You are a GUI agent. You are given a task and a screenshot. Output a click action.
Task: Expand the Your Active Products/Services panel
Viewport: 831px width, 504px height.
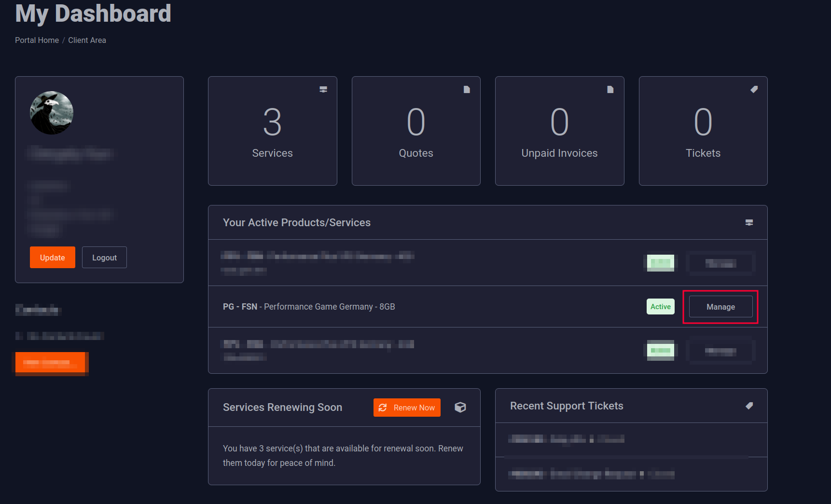tap(296, 222)
